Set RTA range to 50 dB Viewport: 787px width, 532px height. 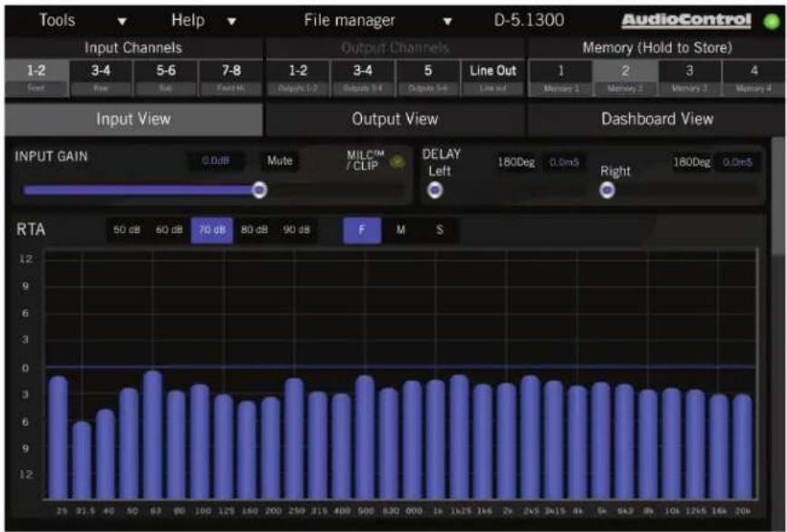tap(127, 230)
